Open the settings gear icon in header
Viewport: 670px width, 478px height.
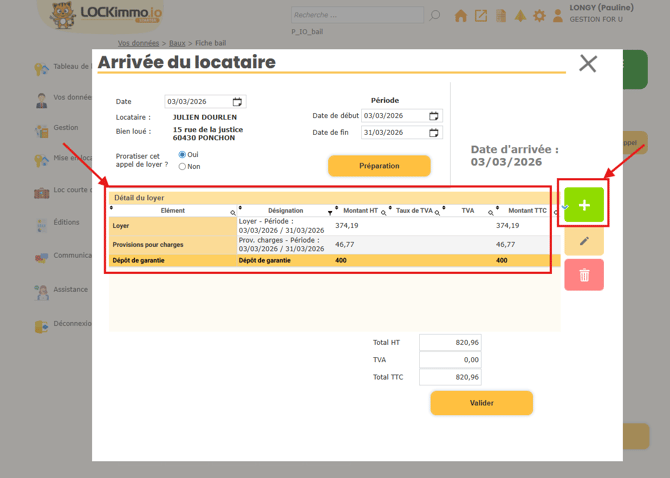click(x=539, y=16)
